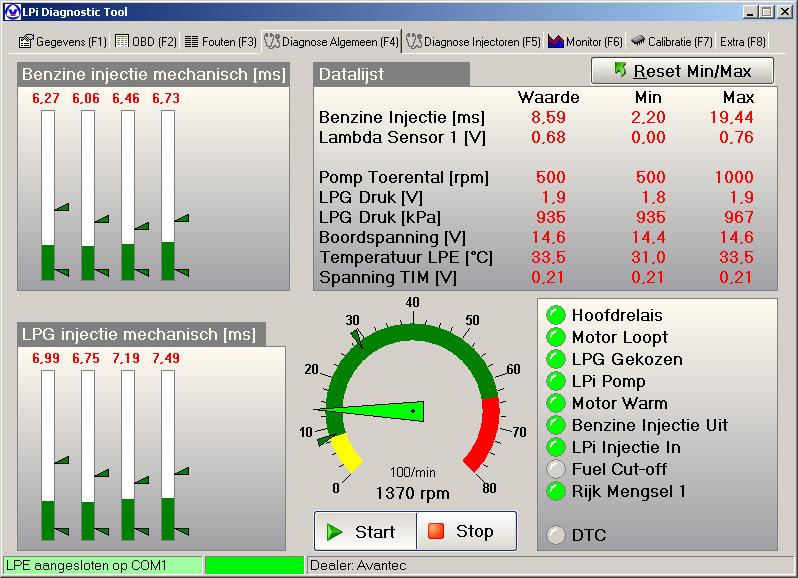Click the yellow zone of the rpm gauge
This screenshot has width=798, height=578.
point(346,452)
